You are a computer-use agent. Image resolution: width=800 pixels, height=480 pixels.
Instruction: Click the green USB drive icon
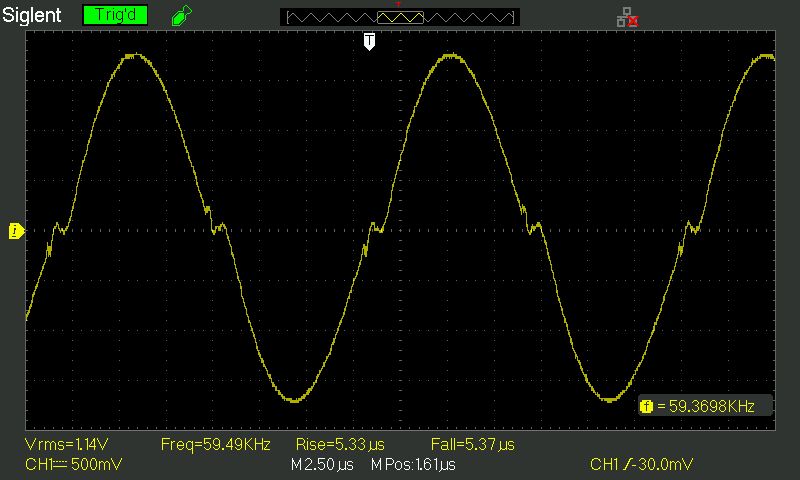(182, 15)
